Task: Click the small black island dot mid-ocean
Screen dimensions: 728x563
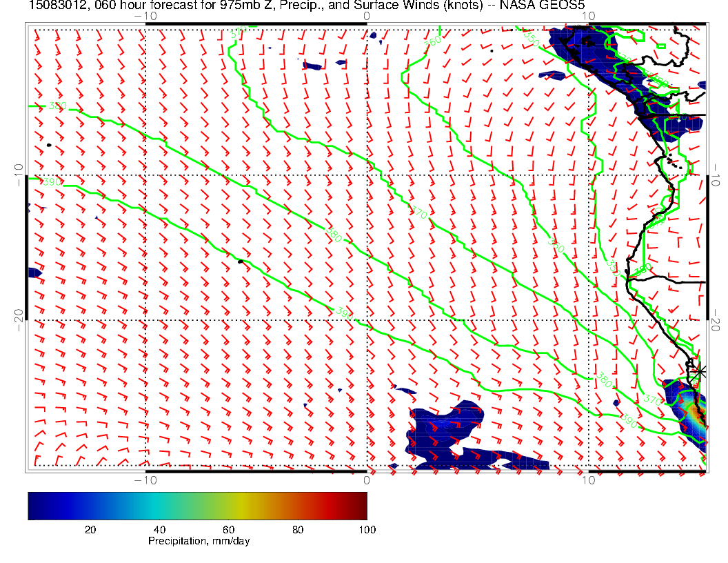Action: point(241,261)
